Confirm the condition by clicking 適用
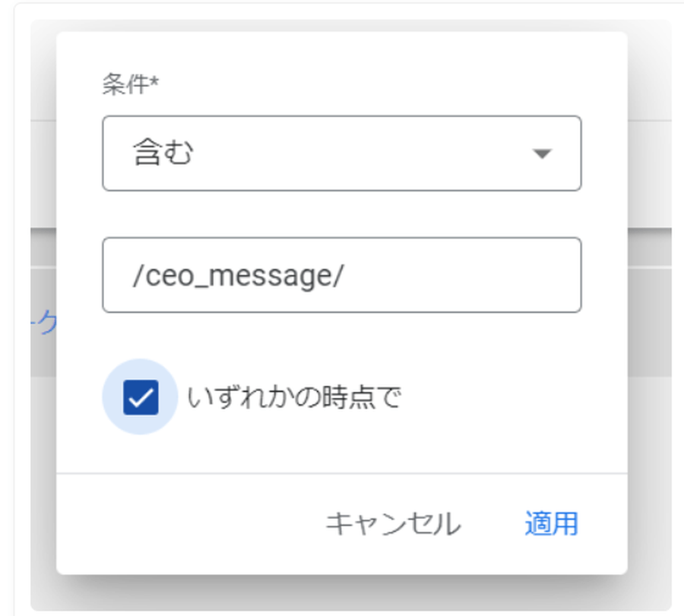This screenshot has width=684, height=616. (551, 523)
